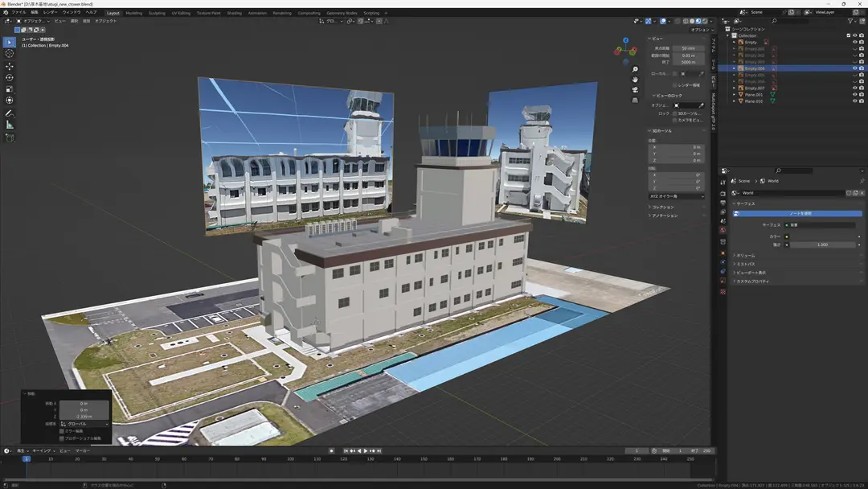Click the viewport zoom magnifier icon
This screenshot has height=489, width=868.
[635, 69]
